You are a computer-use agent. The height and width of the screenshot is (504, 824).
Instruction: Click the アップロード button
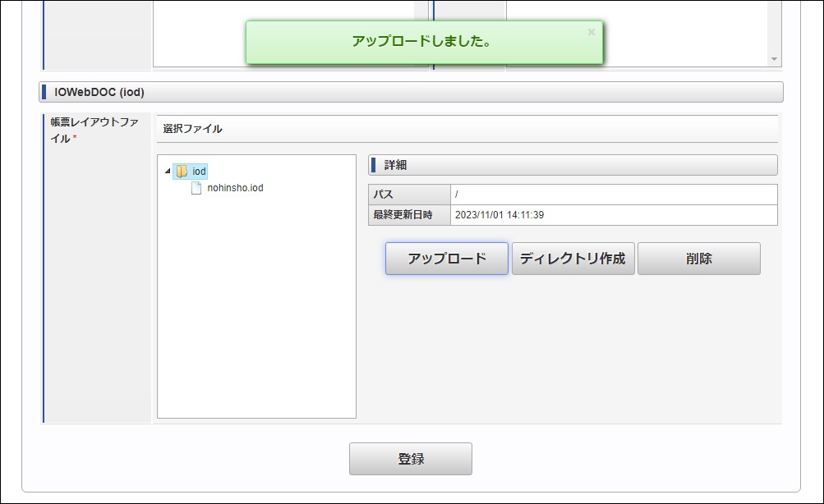[x=447, y=259]
